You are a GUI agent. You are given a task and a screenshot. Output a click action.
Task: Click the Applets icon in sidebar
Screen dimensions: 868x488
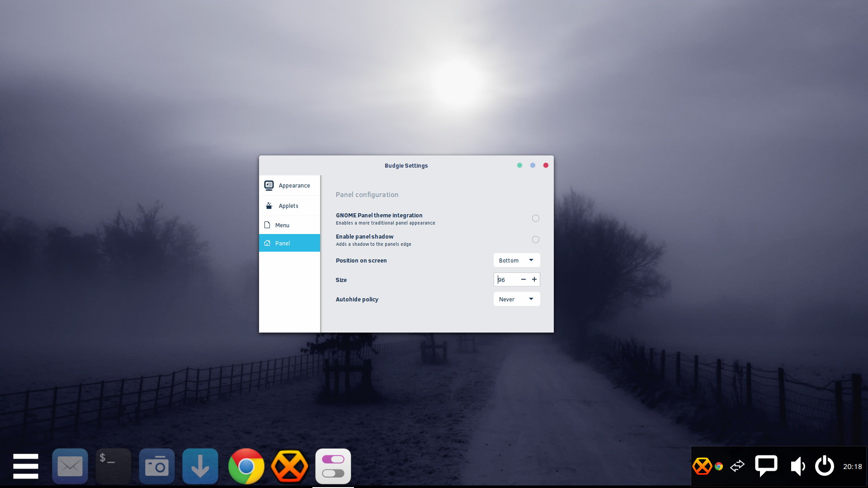tap(269, 206)
